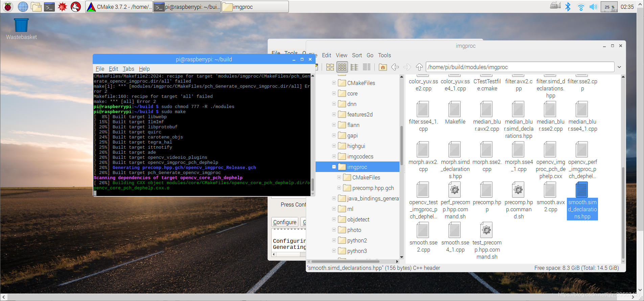Expand the precomp.hpp.gch tree node
Screen dimensions: 644x301
[x=339, y=188]
